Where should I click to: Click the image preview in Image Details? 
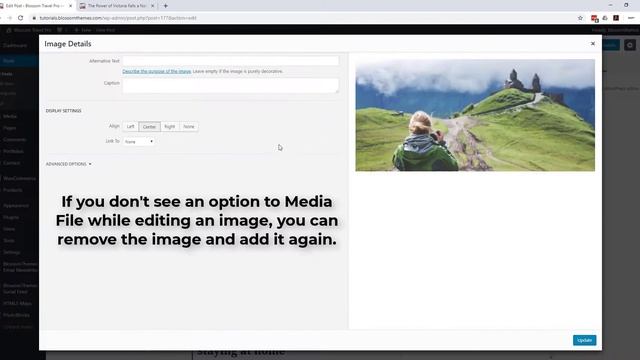click(x=475, y=115)
